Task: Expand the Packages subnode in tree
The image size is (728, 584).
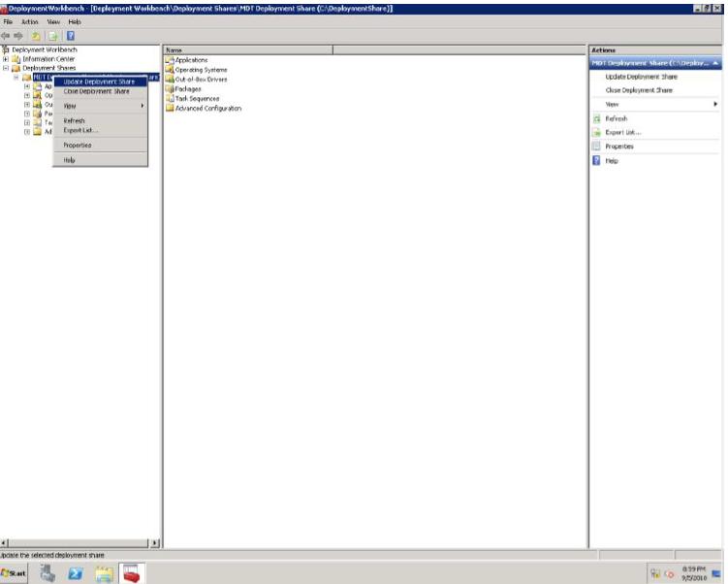Action: [x=27, y=114]
